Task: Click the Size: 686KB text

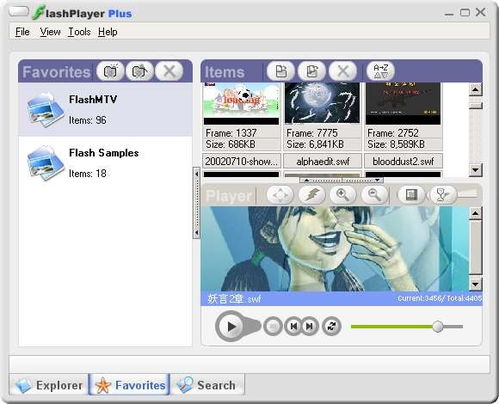Action: pos(230,144)
